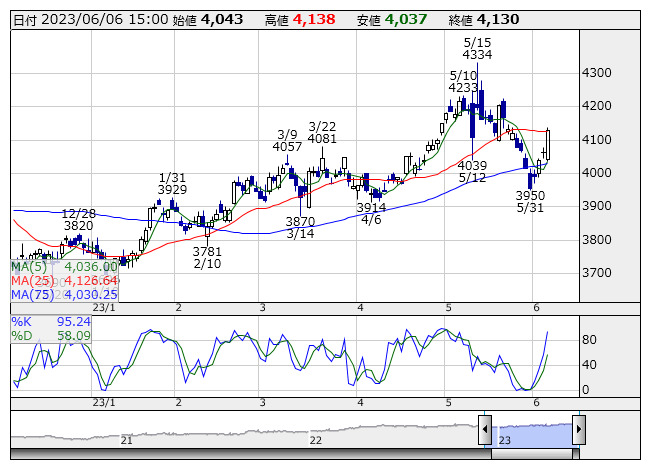Click the right range handle of the navigator

coord(578,431)
